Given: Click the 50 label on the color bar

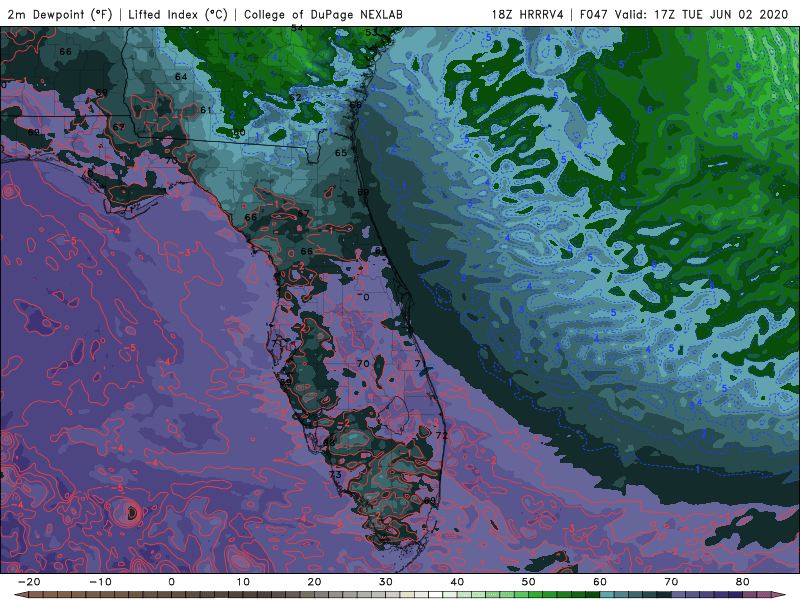Looking at the screenshot, I should tap(529, 582).
